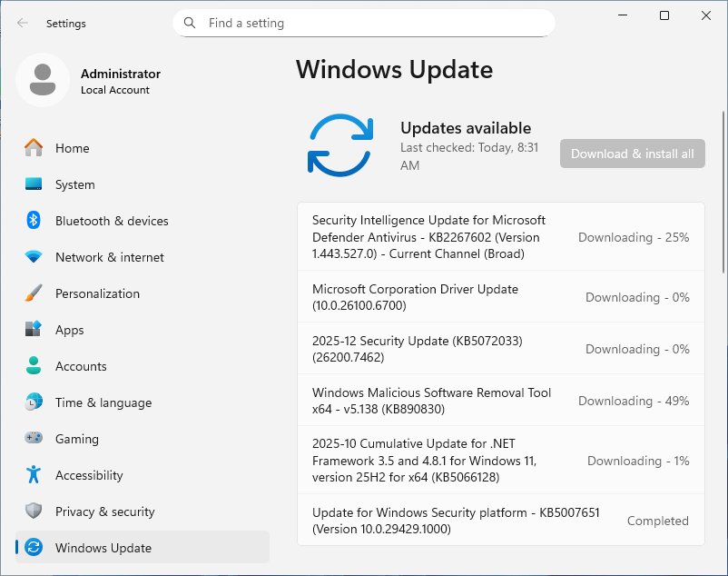
Task: Click the Time & language globe icon
Action: [34, 402]
